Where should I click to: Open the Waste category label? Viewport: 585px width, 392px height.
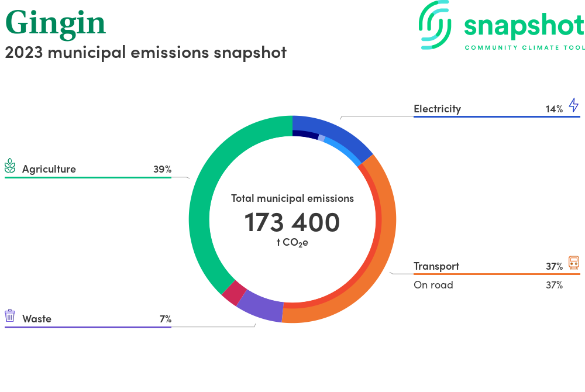coord(37,319)
